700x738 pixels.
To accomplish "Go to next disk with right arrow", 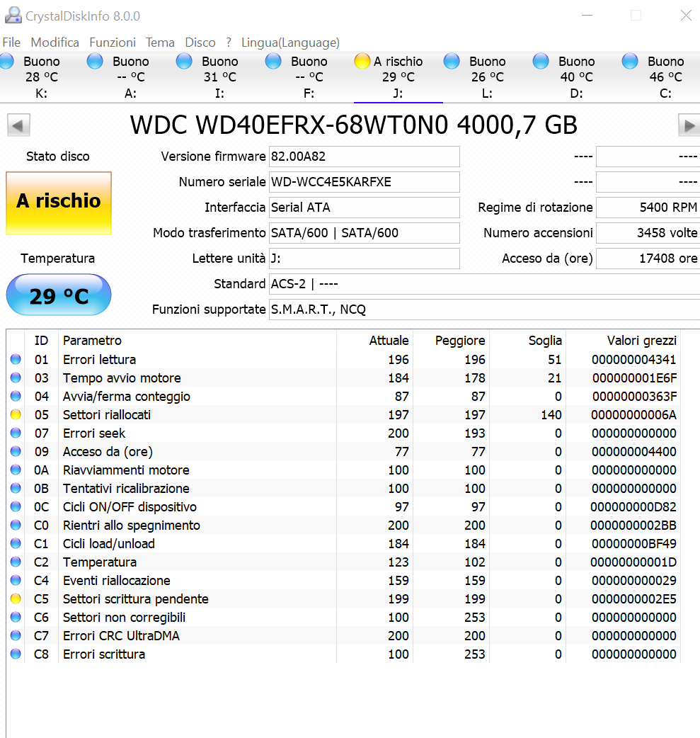I will point(689,125).
